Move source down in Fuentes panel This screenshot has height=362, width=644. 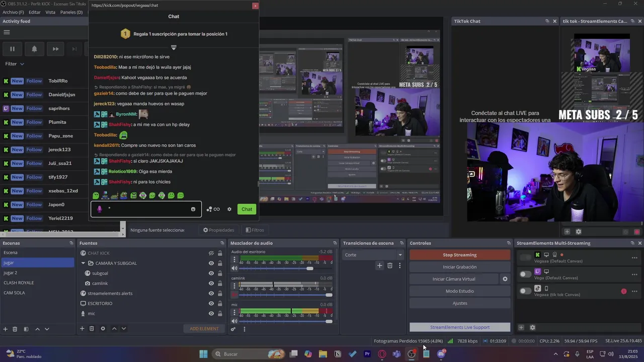(x=124, y=329)
